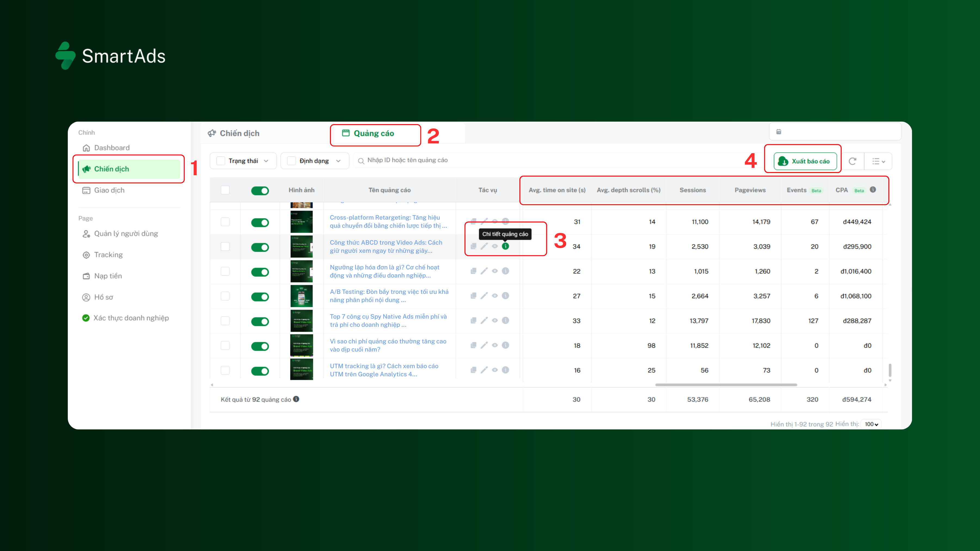The height and width of the screenshot is (551, 980).
Task: Click the Xuất báo cáo export button
Action: coord(805,161)
